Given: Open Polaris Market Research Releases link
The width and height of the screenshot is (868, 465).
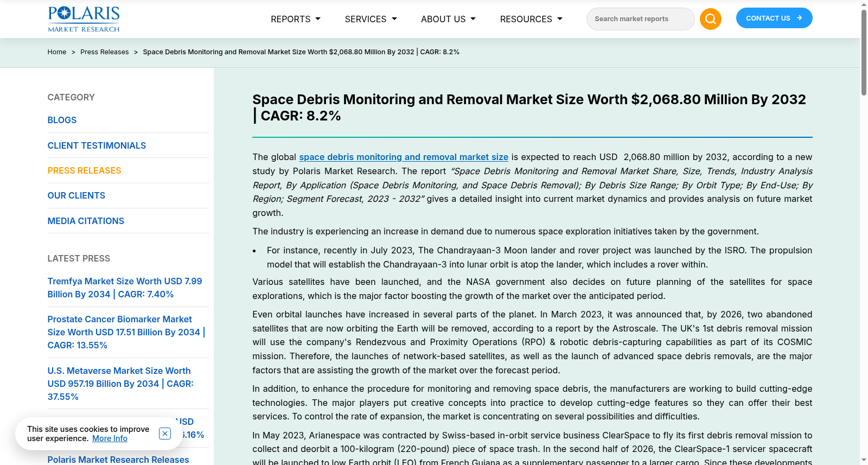Looking at the screenshot, I should pos(118,460).
